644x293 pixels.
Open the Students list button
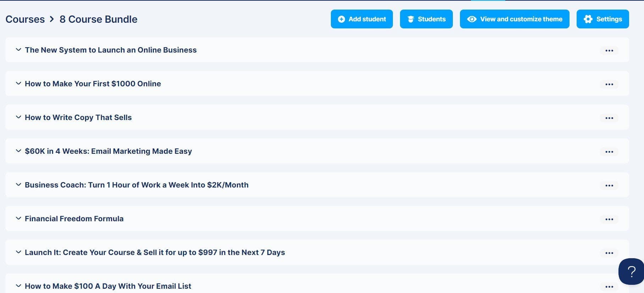[x=426, y=19]
